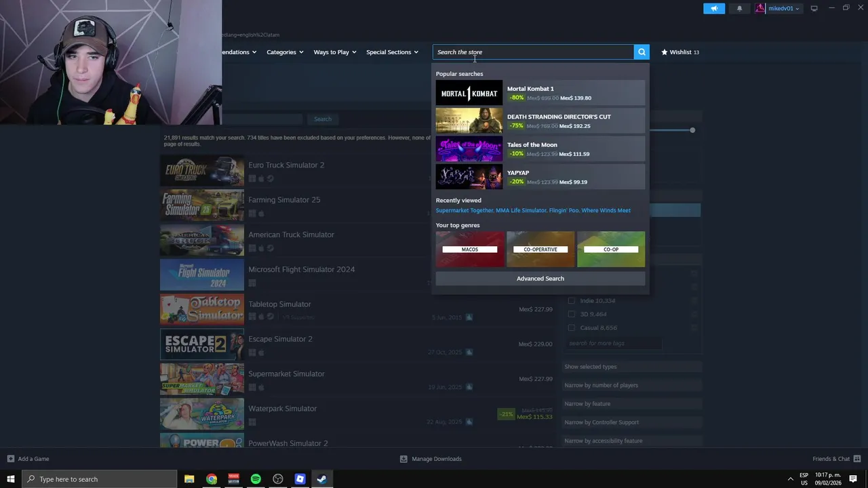Select DEATH STRANDING DIRECTOR'S CUT suggestion
The height and width of the screenshot is (488, 868).
[x=540, y=121]
